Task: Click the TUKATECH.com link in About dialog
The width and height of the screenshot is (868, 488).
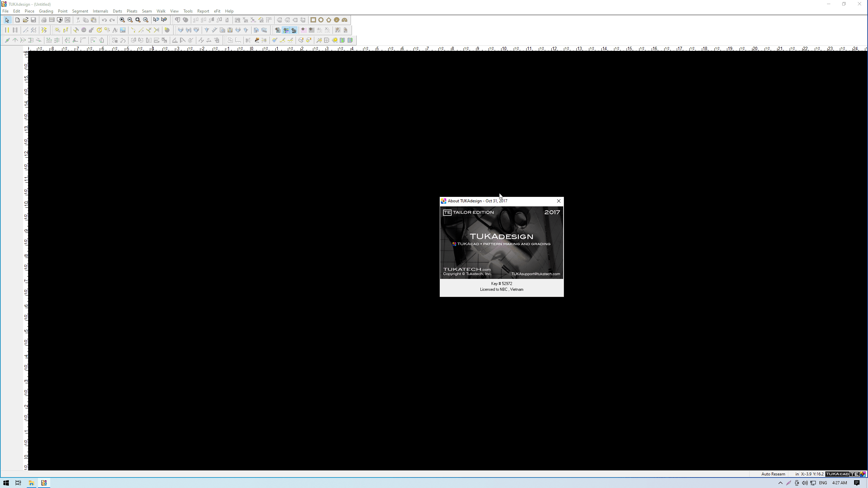Action: (467, 269)
